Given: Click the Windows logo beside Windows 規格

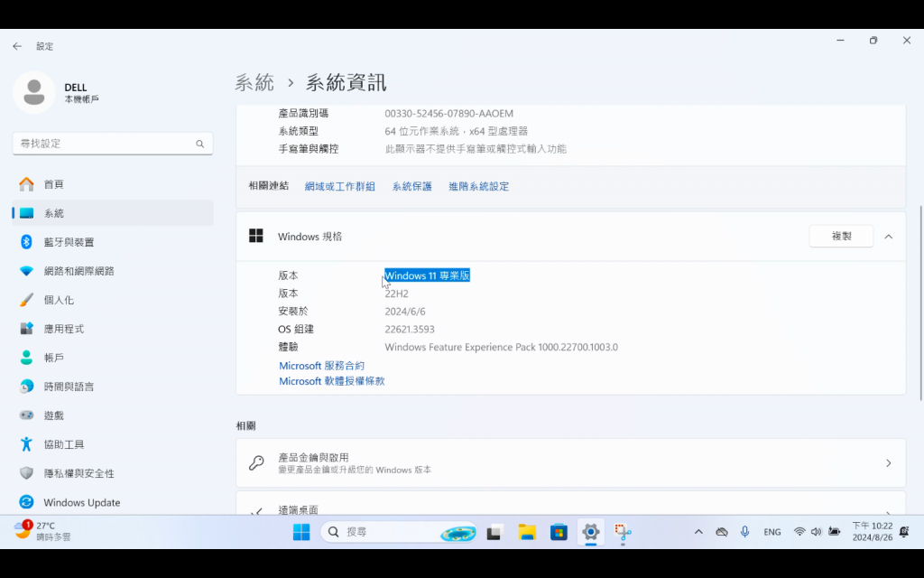Looking at the screenshot, I should point(255,236).
